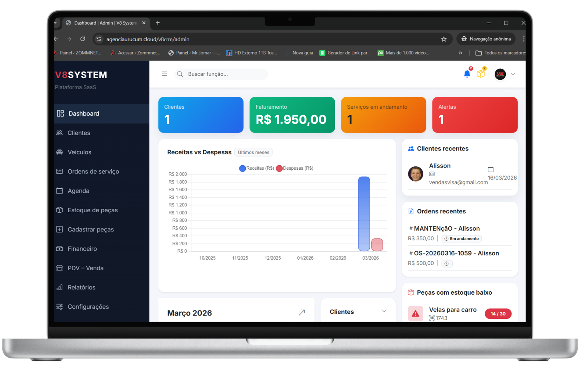Image resolution: width=588 pixels, height=371 pixels.
Task: Toggle Receitas (R$) legend in chart
Action: [257, 168]
